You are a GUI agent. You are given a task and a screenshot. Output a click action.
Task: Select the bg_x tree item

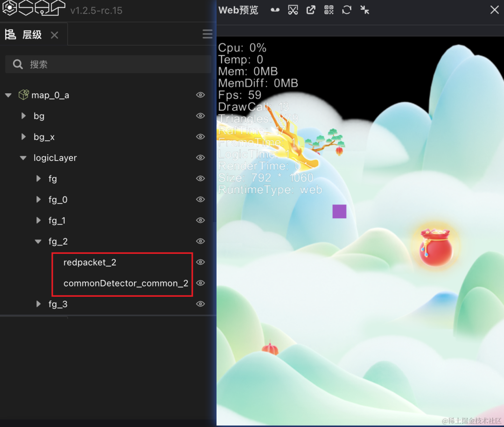click(x=44, y=137)
